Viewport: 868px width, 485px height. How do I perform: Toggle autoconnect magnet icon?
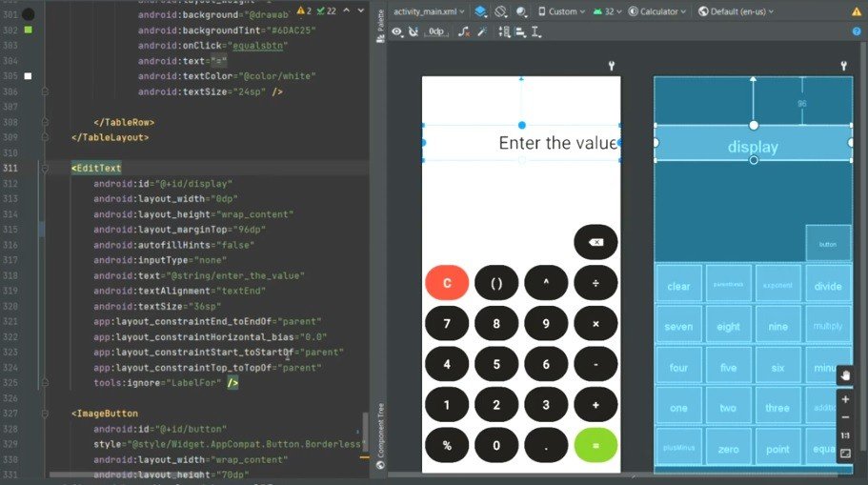[x=414, y=31]
